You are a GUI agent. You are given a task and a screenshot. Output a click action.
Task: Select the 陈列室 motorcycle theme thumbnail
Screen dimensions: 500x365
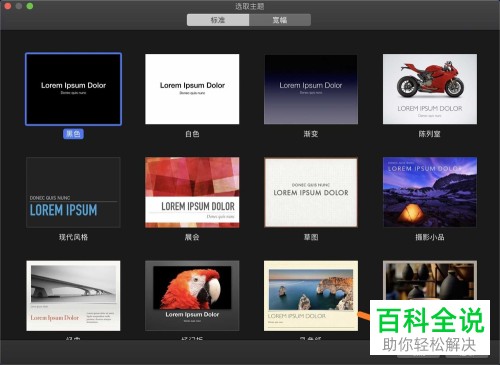[430, 89]
